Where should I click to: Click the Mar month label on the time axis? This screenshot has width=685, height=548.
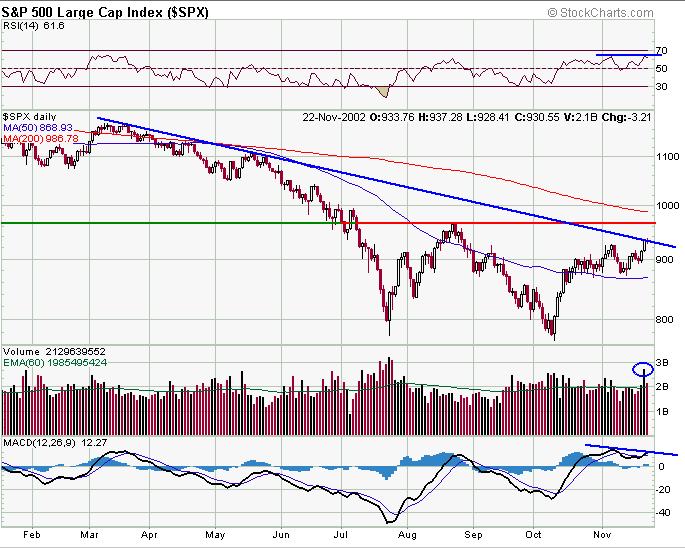pyautogui.click(x=90, y=535)
